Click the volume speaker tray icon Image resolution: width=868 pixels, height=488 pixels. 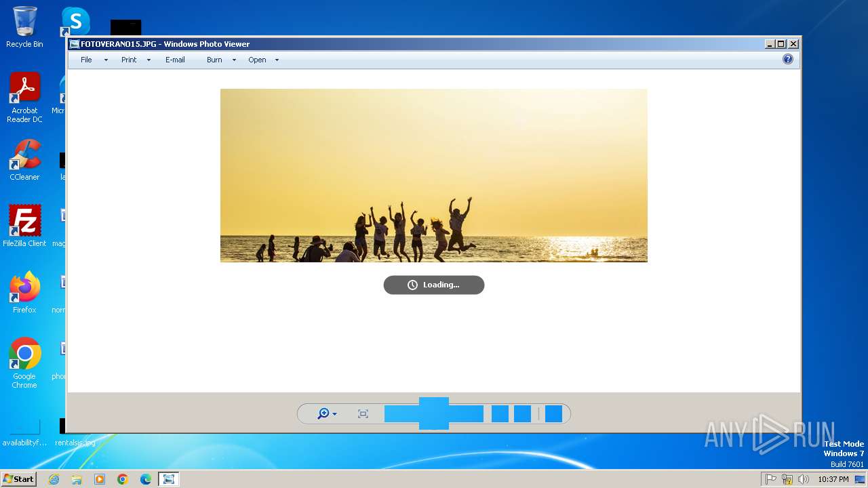point(804,479)
